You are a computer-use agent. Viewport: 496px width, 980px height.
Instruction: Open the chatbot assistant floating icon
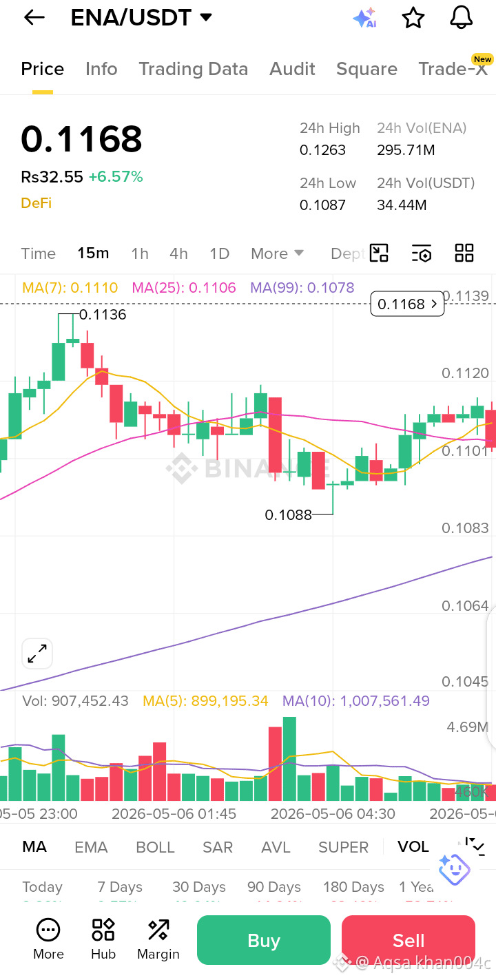(x=454, y=869)
